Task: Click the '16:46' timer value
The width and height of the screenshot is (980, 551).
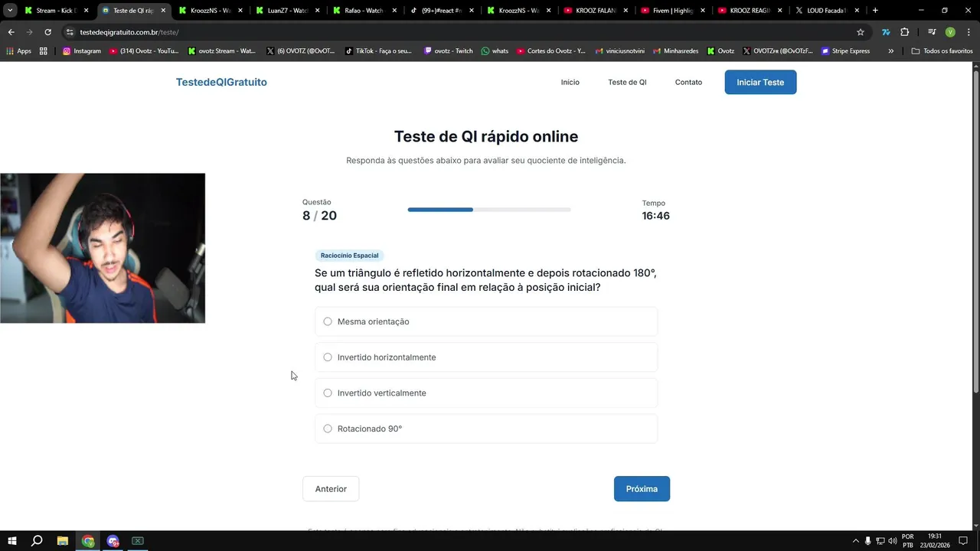Action: coord(655,216)
